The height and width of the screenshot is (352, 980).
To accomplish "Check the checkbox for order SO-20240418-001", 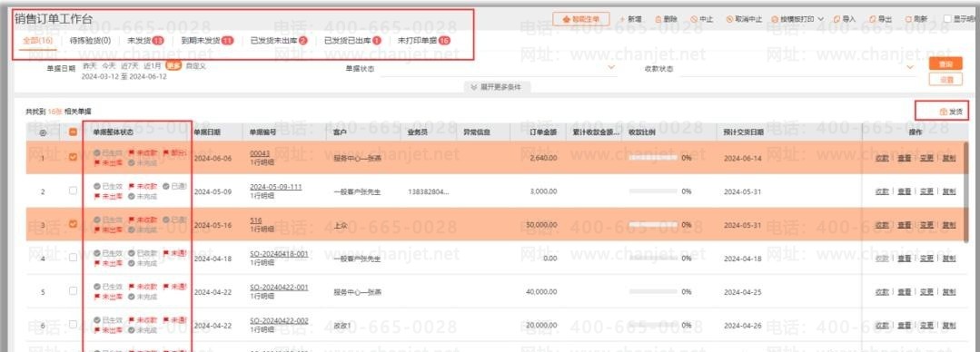I will click(73, 257).
